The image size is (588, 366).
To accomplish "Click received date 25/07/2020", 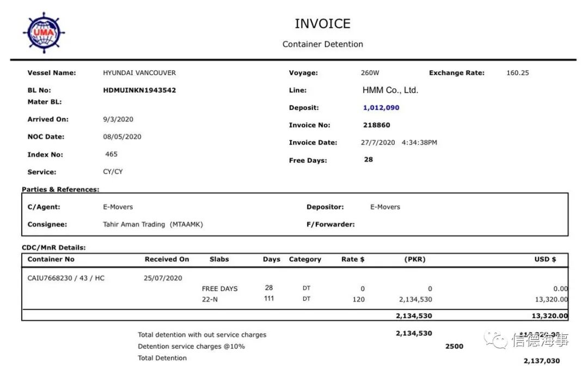I will pyautogui.click(x=163, y=278).
